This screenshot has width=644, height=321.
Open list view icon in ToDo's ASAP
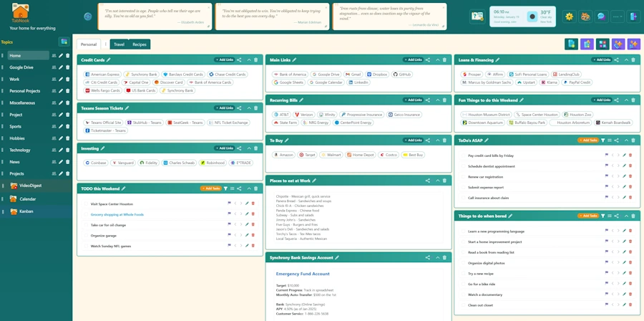tap(610, 140)
